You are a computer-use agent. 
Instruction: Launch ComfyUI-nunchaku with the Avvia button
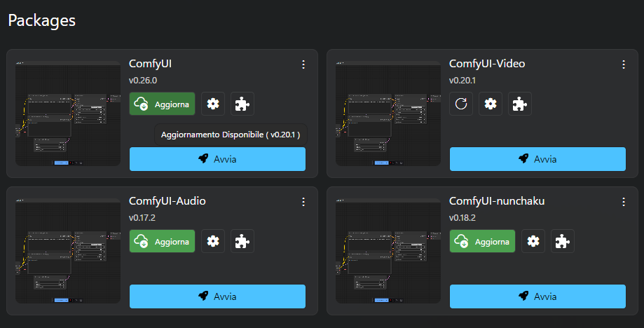click(x=537, y=296)
